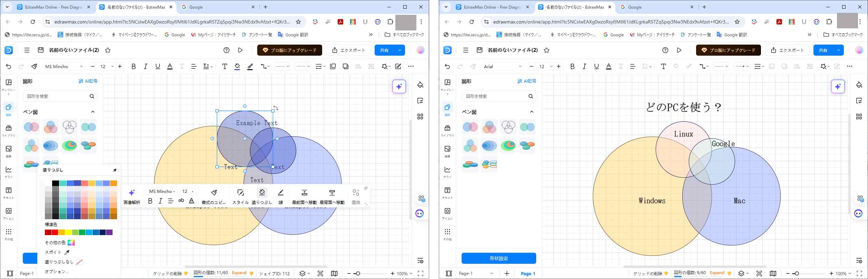Click 形状設定 button in right window
The height and width of the screenshot is (279, 868).
click(499, 258)
